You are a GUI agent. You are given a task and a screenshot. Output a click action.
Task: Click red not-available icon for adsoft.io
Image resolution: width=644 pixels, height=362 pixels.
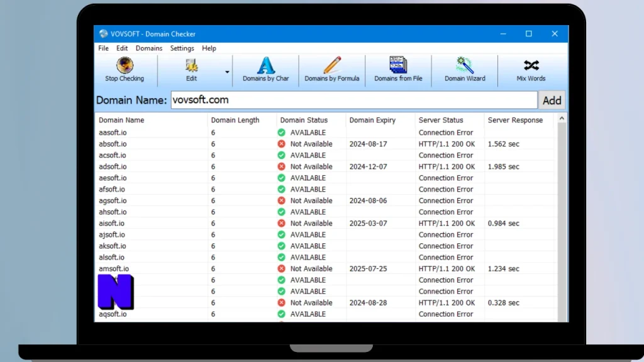point(281,166)
